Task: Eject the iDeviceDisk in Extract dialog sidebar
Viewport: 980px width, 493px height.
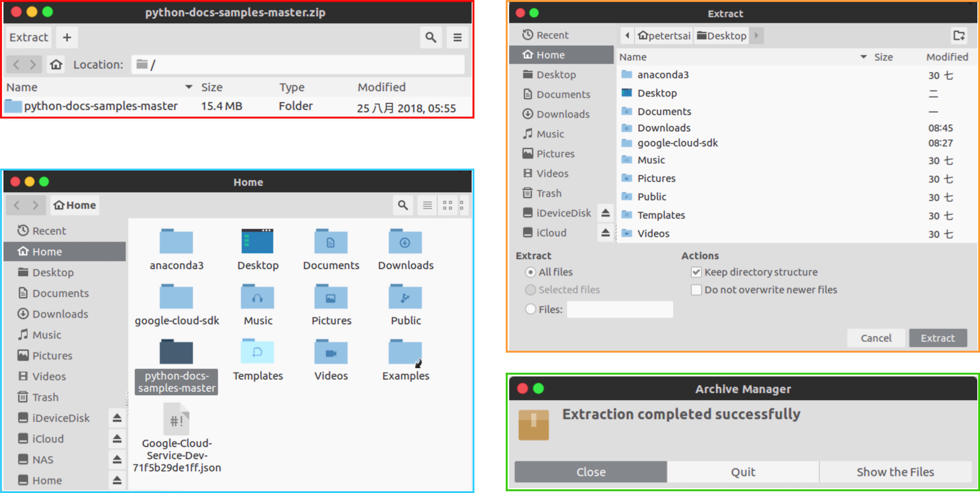Action: click(x=605, y=213)
